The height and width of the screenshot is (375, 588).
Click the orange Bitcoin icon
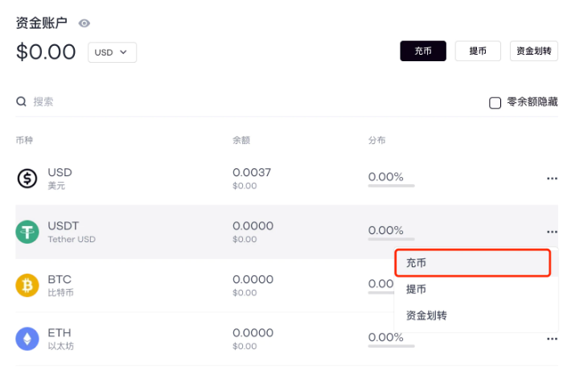click(27, 286)
